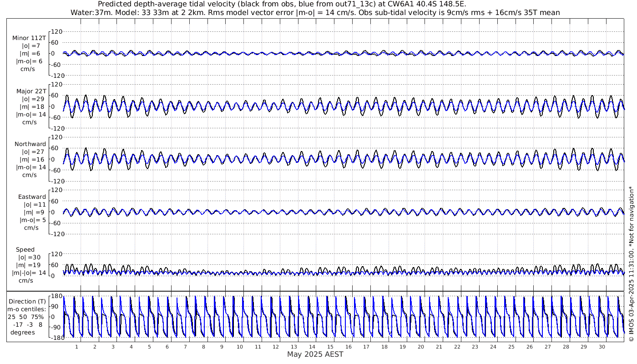Select day "28" on the date axis

click(566, 347)
